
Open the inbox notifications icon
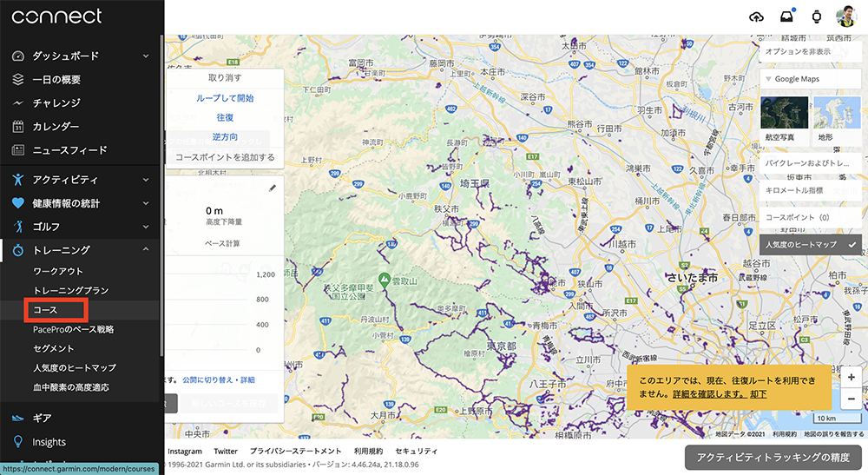point(786,16)
